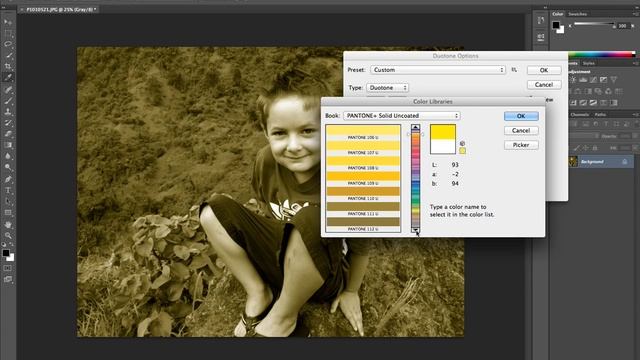
Task: Select the Hand tool
Action: coord(8,224)
